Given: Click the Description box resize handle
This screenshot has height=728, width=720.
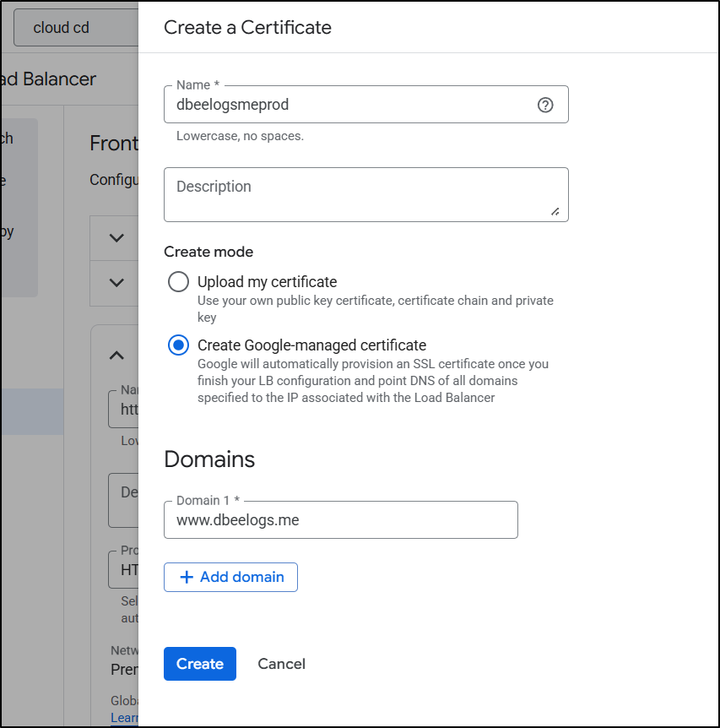Looking at the screenshot, I should coord(555,211).
